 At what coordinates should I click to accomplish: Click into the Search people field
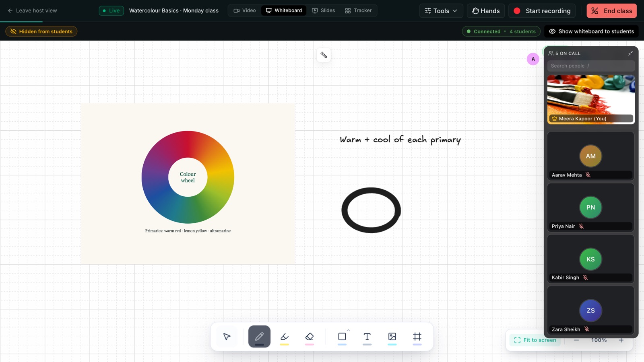(x=591, y=66)
